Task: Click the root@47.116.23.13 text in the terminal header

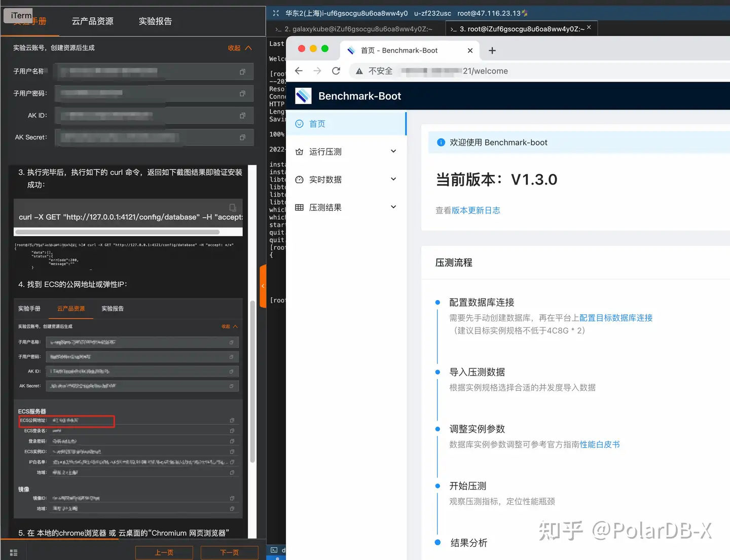Action: point(489,13)
